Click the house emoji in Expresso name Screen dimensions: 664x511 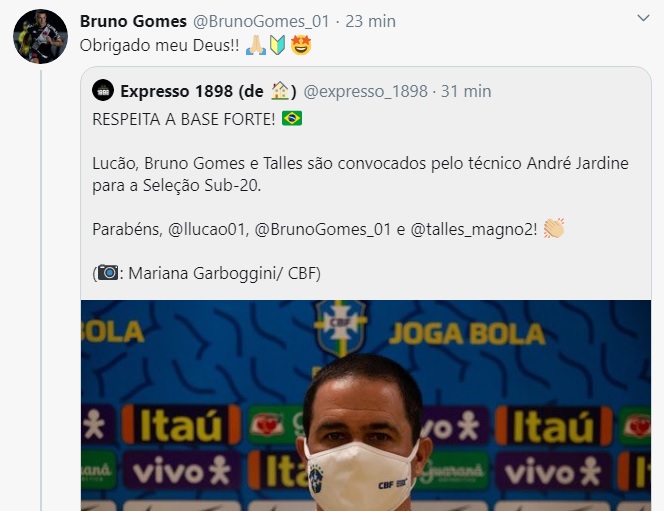pyautogui.click(x=280, y=91)
